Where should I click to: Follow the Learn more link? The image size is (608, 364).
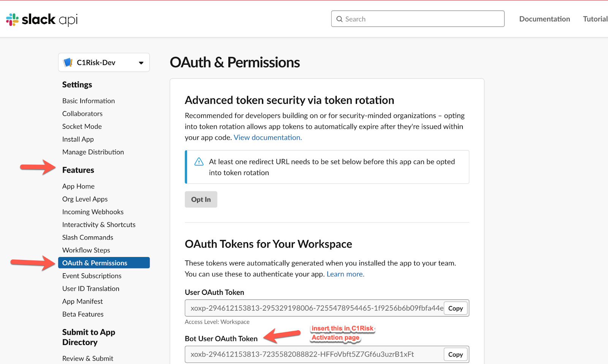(345, 274)
